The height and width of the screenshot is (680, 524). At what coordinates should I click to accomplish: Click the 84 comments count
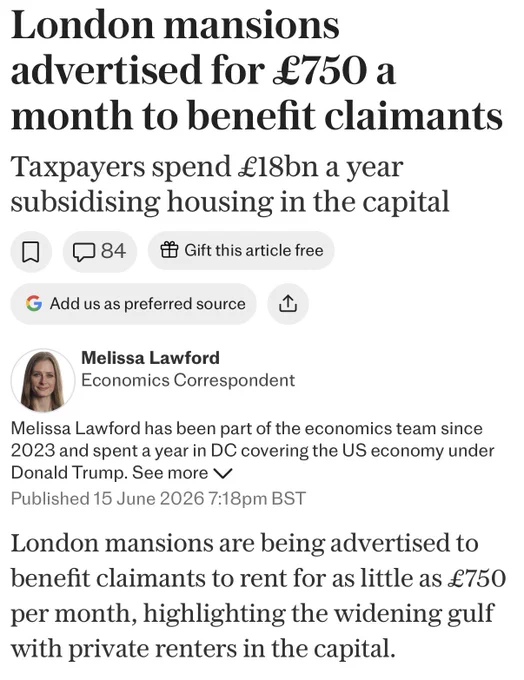click(x=114, y=251)
